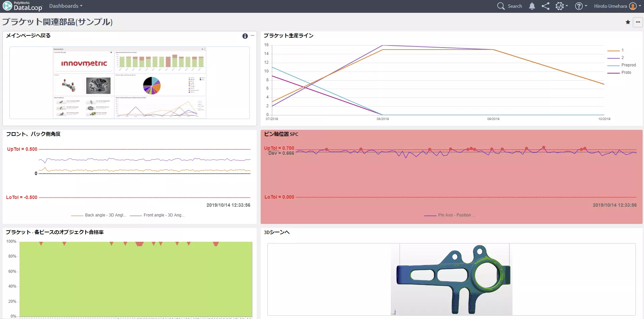Open the 3D bracket scene image
This screenshot has height=319, width=644.
coord(451,280)
